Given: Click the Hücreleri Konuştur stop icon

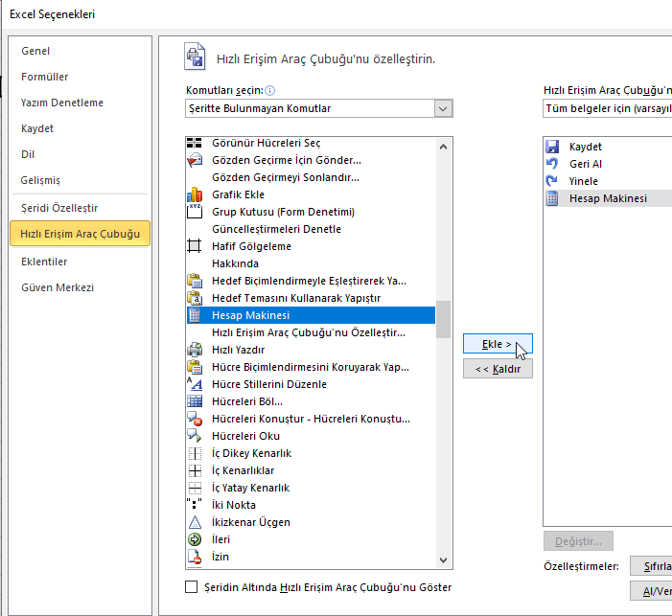Looking at the screenshot, I should pos(195,419).
